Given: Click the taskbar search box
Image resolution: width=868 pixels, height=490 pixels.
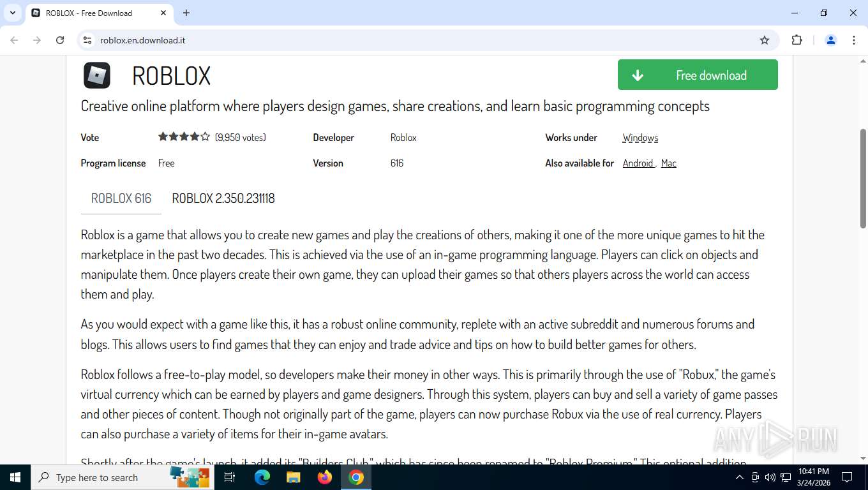Looking at the screenshot, I should pos(123,477).
